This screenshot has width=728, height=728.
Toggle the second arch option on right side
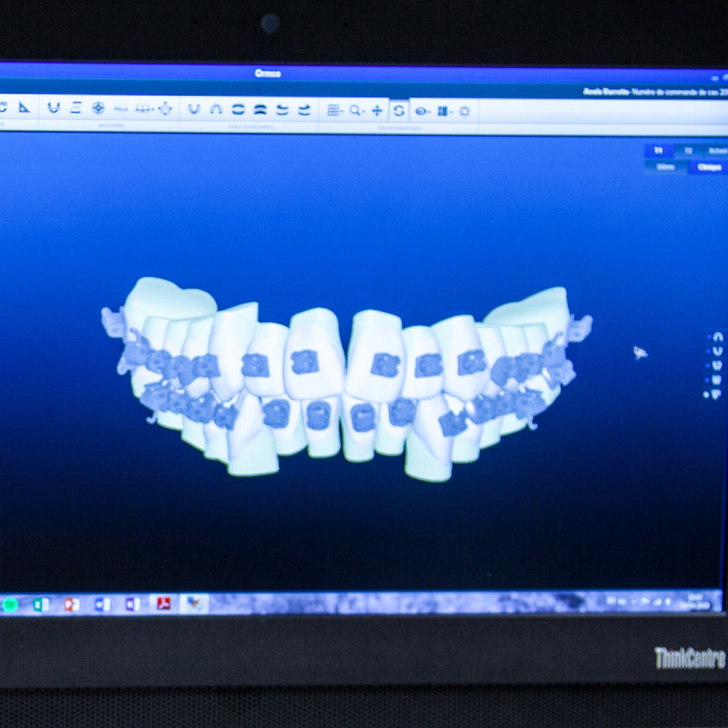pyautogui.click(x=716, y=351)
